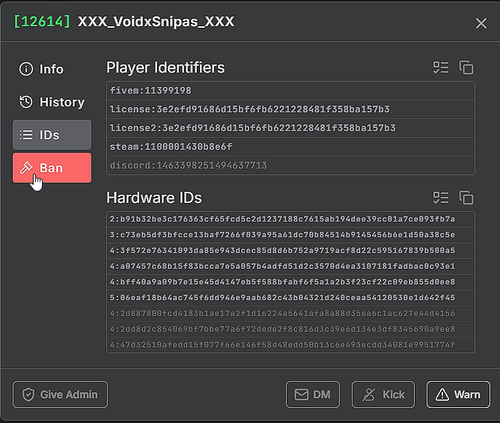
Task: Close the player modal
Action: [x=481, y=23]
